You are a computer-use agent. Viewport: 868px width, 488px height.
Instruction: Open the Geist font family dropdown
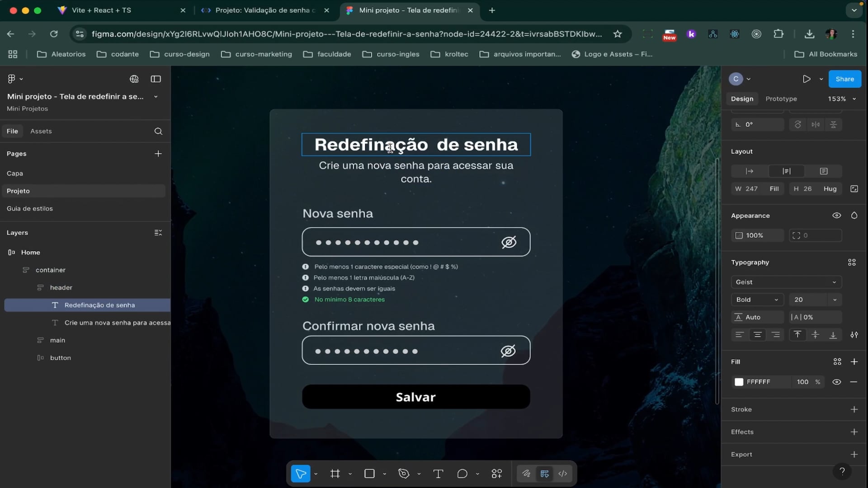786,282
